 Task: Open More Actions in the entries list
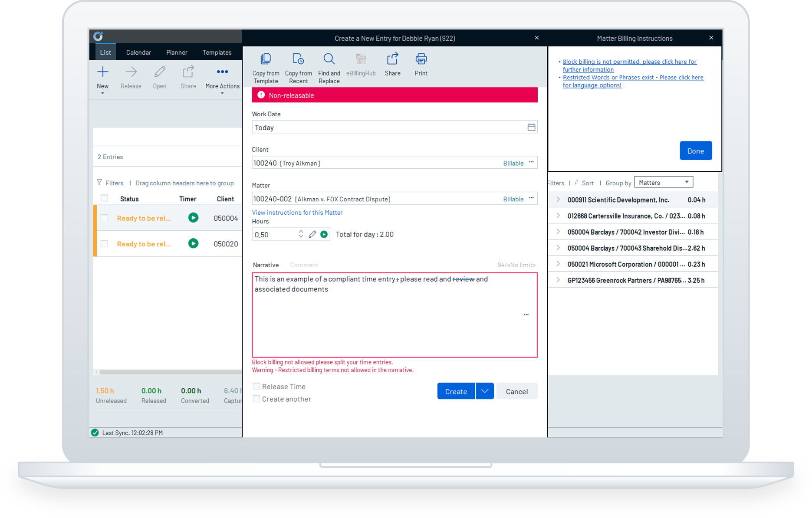click(222, 77)
